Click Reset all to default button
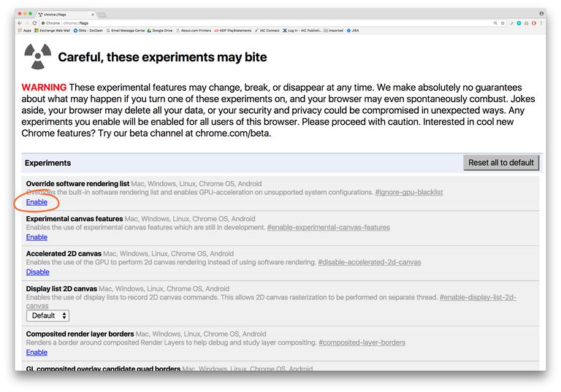The width and height of the screenshot is (561, 392). (501, 163)
